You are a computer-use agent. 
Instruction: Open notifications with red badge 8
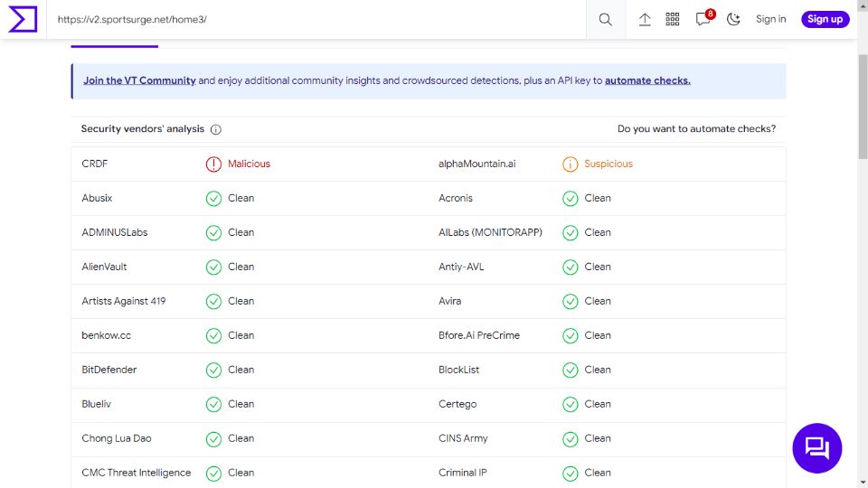pyautogui.click(x=704, y=18)
